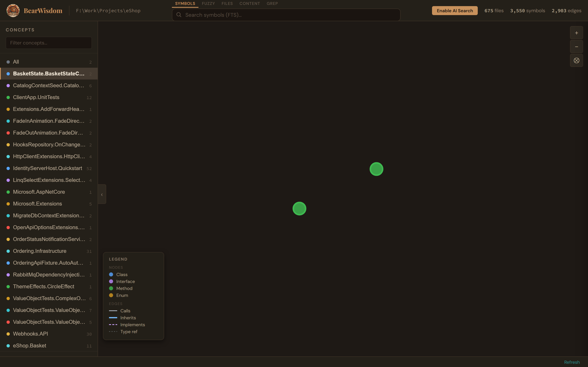Click the magnifier icon in search bar
Viewport: 588px width, 367px height.
click(179, 15)
